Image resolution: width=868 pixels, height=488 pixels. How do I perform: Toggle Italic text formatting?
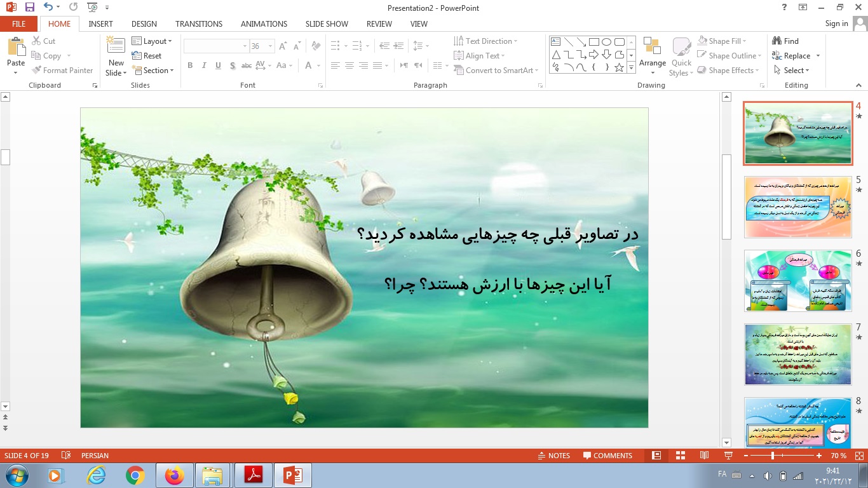pyautogui.click(x=204, y=65)
